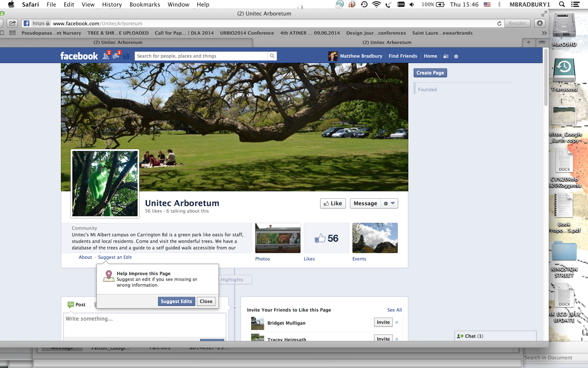Click See All friends to invite
588x368 pixels.
[x=395, y=310]
